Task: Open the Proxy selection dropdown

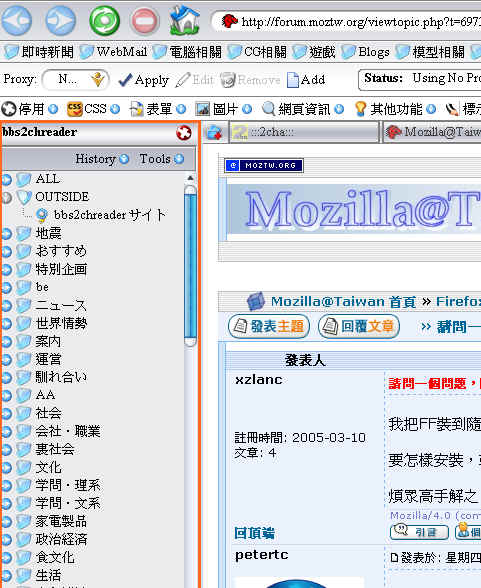Action: pyautogui.click(x=76, y=80)
